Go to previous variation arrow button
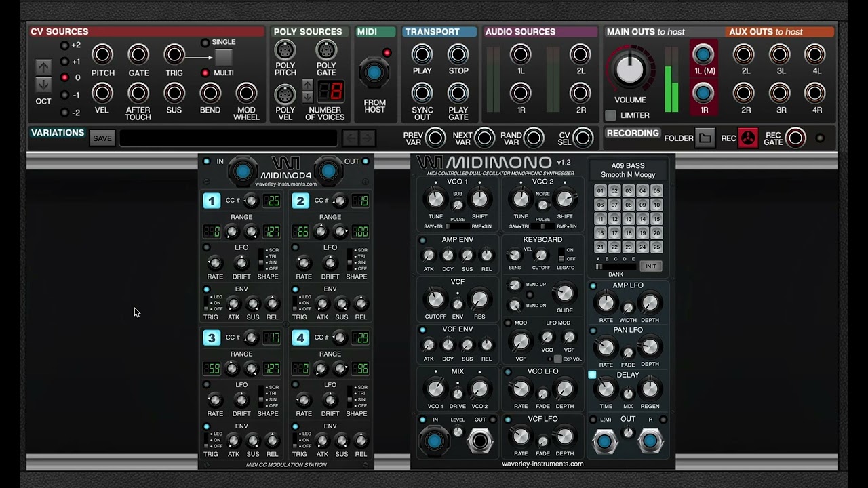This screenshot has width=868, height=488. tap(350, 138)
